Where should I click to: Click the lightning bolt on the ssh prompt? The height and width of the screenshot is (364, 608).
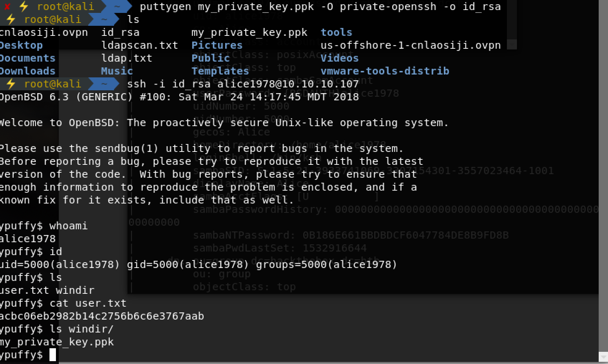11,84
